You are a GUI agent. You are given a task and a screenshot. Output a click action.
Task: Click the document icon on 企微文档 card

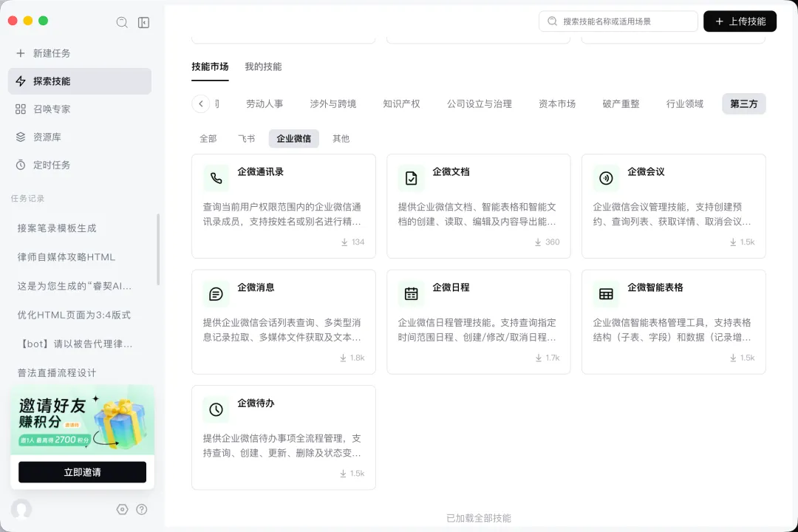(412, 178)
